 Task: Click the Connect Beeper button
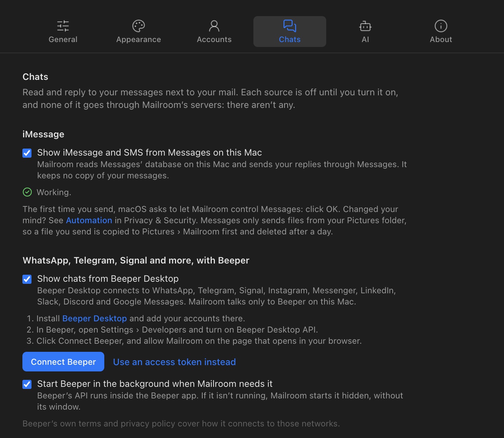[x=63, y=362]
